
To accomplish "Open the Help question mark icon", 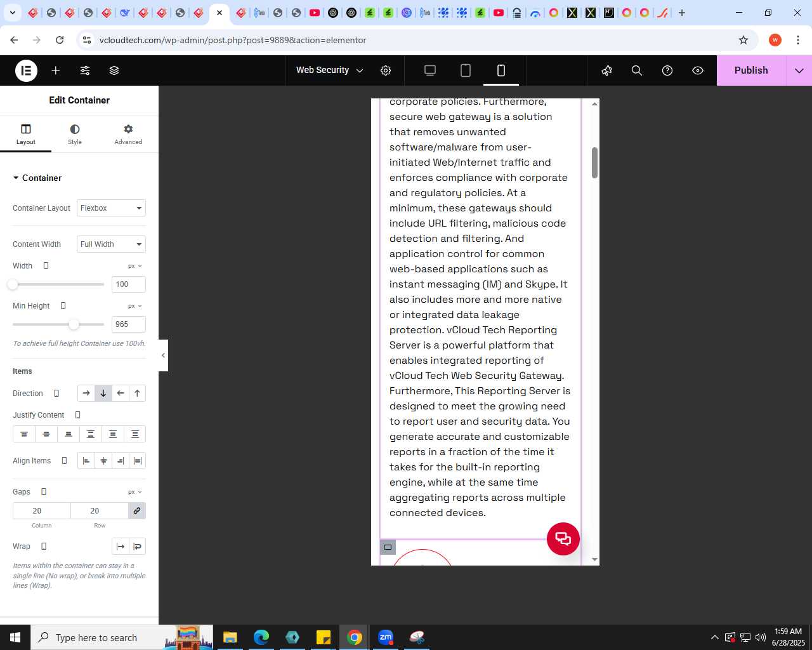I will pyautogui.click(x=667, y=70).
